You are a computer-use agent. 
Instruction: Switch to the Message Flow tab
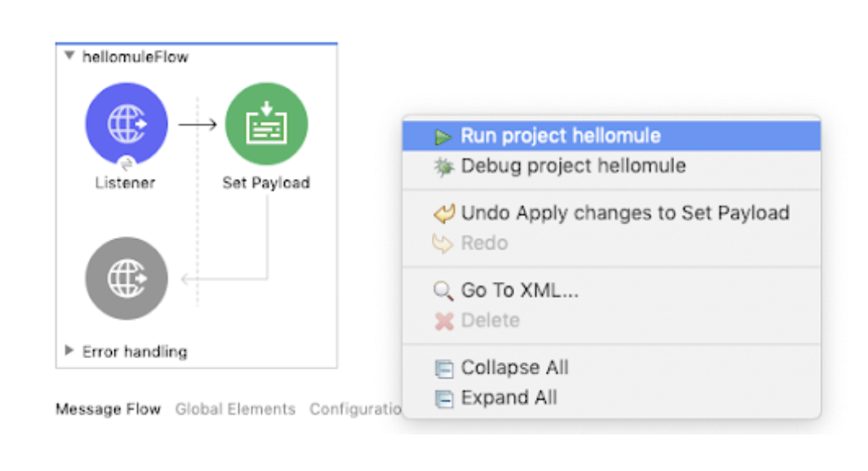click(108, 409)
